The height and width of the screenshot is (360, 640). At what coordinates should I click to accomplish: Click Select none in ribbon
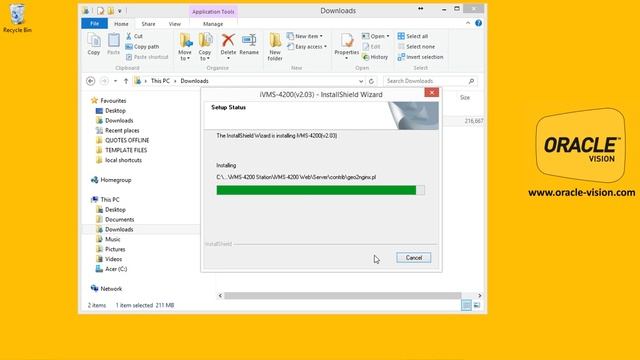point(416,47)
